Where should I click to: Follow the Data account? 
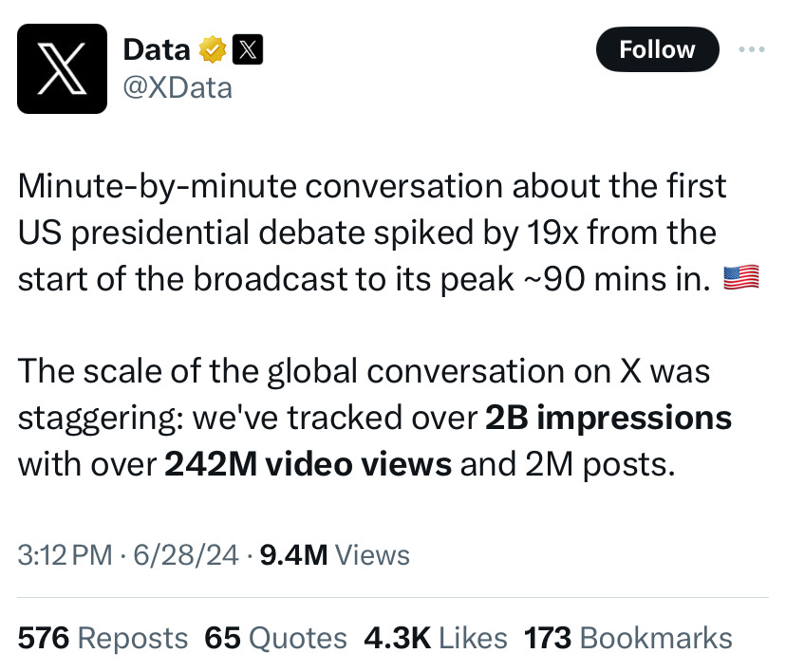point(657,49)
